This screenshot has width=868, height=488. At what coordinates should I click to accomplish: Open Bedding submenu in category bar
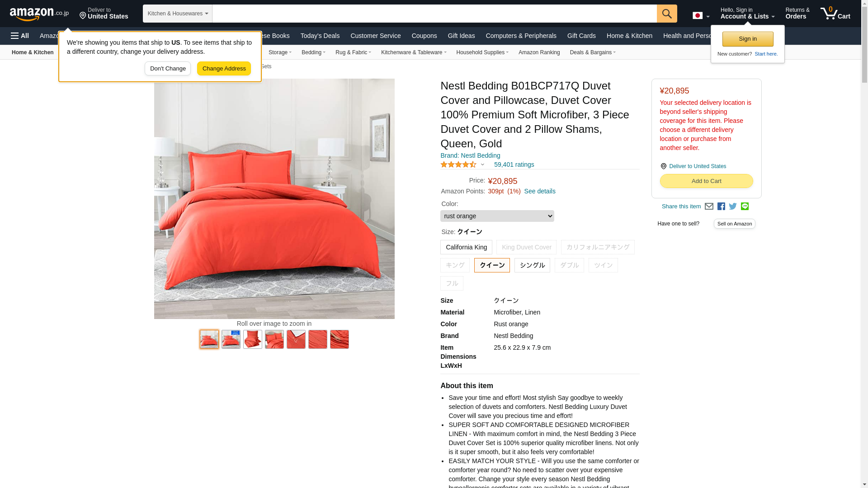click(313, 52)
